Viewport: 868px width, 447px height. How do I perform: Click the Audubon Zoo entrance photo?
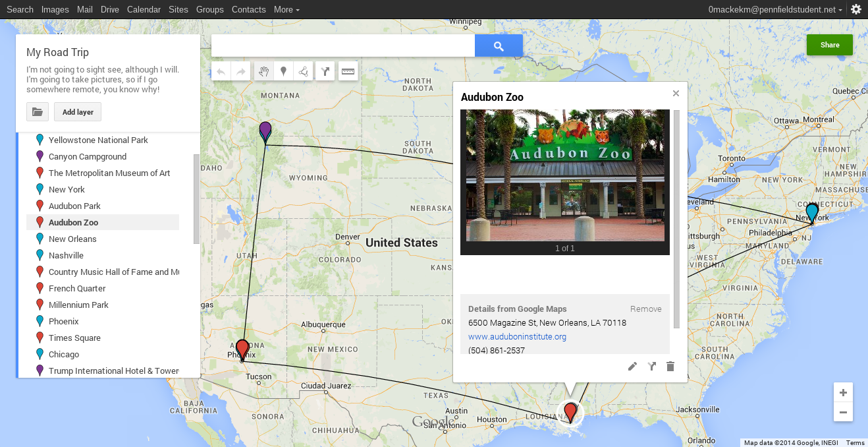[x=565, y=175]
